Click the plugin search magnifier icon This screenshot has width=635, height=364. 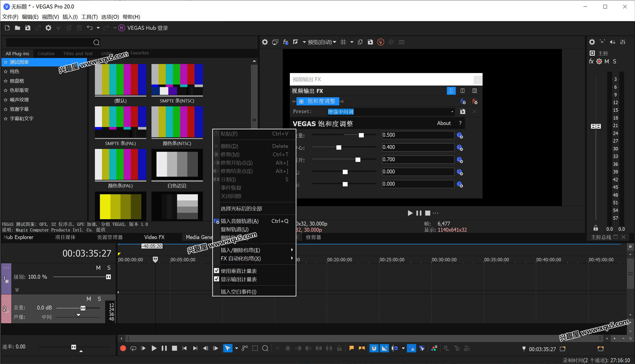click(x=97, y=43)
